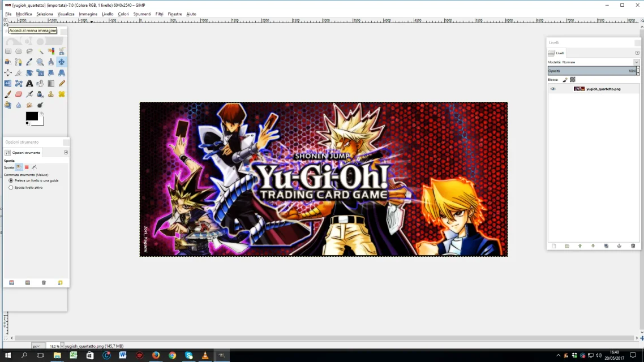The width and height of the screenshot is (644, 362).
Task: Select the Eraser tool
Action: (19, 94)
